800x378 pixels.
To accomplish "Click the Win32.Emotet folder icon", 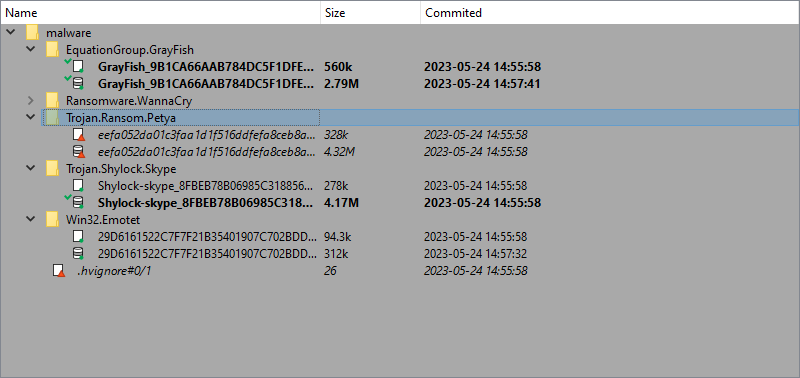I will pyautogui.click(x=52, y=220).
